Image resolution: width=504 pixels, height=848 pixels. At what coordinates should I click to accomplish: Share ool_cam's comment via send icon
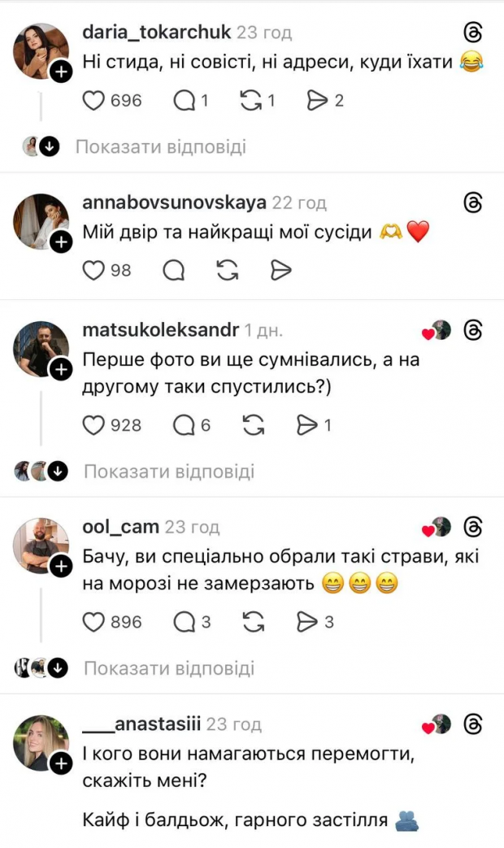click(307, 622)
